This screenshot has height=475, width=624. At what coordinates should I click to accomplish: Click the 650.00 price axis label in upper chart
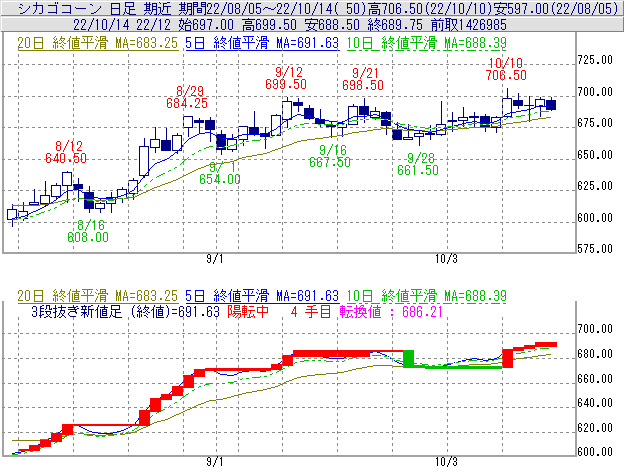[595, 155]
